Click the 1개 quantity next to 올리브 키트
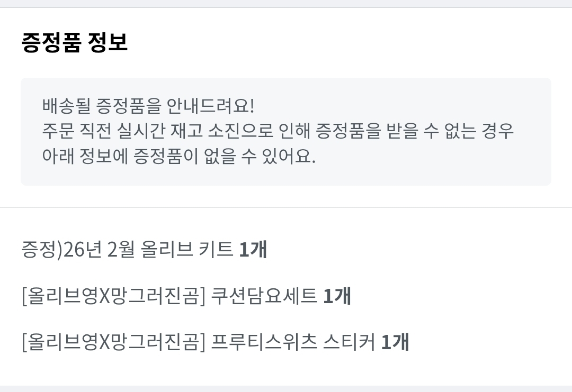 tap(253, 250)
